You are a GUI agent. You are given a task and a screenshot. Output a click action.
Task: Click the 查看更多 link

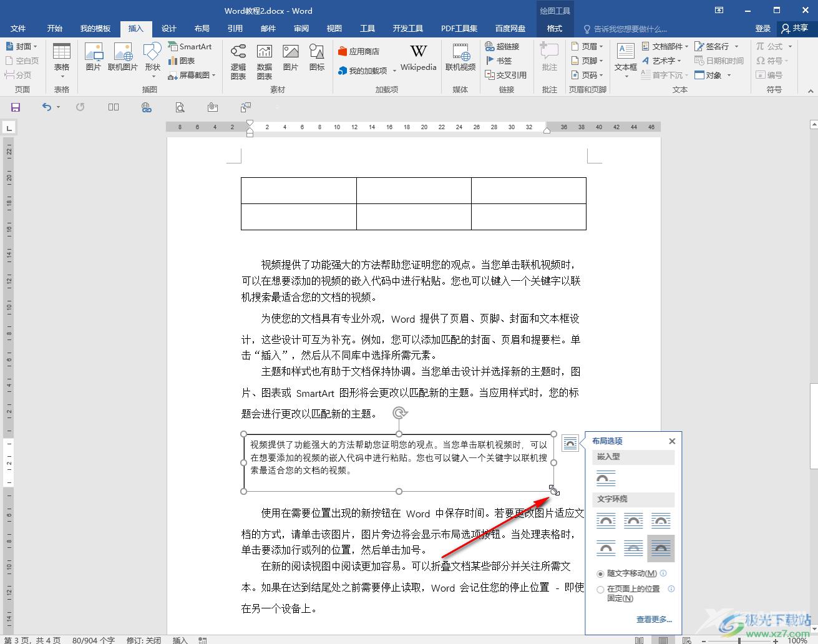[654, 619]
